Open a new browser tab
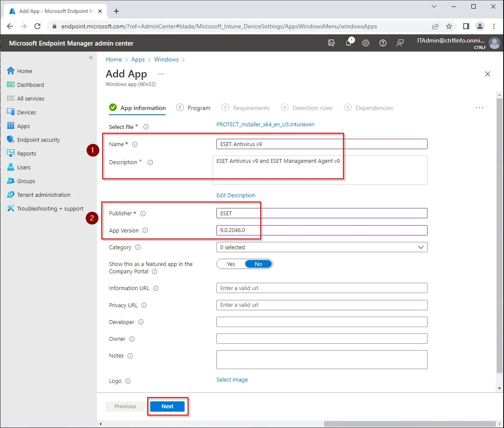This screenshot has height=428, width=504. point(116,11)
